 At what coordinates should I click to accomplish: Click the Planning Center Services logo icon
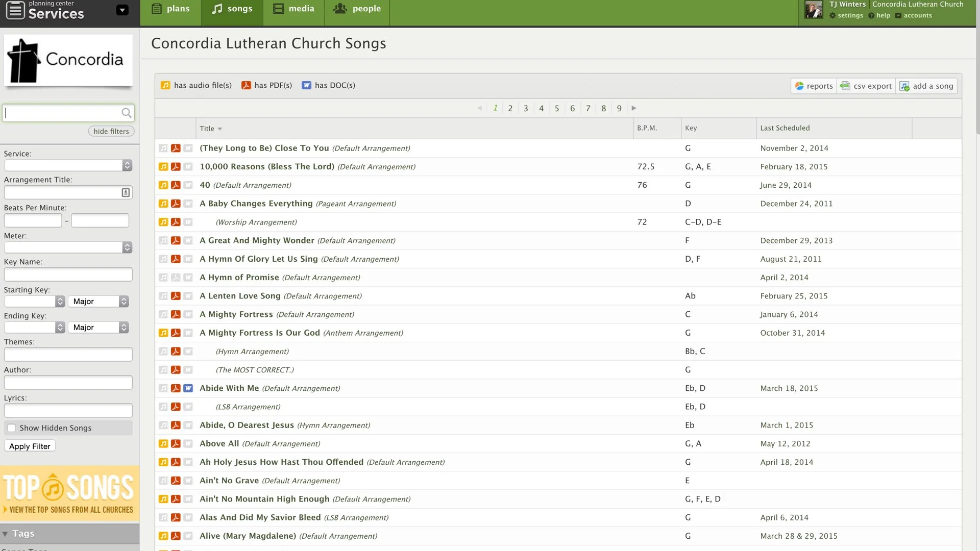[15, 10]
